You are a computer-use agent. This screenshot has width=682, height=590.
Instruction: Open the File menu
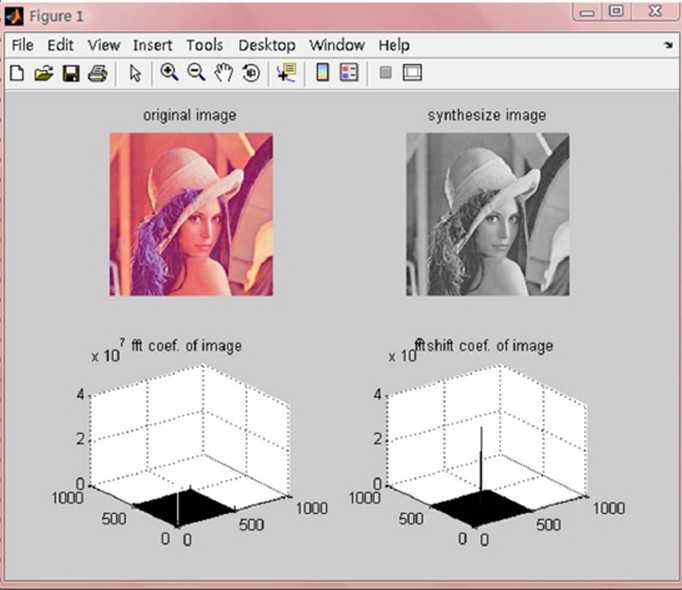tap(23, 45)
